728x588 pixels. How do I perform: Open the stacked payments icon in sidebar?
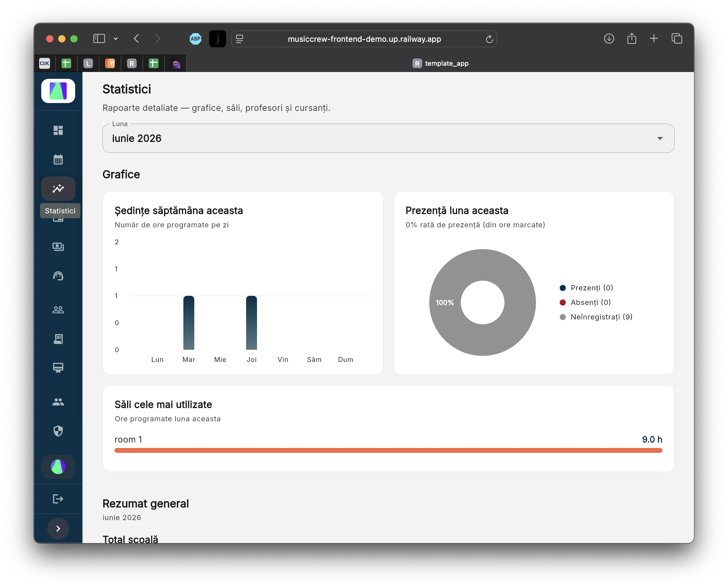(x=58, y=247)
